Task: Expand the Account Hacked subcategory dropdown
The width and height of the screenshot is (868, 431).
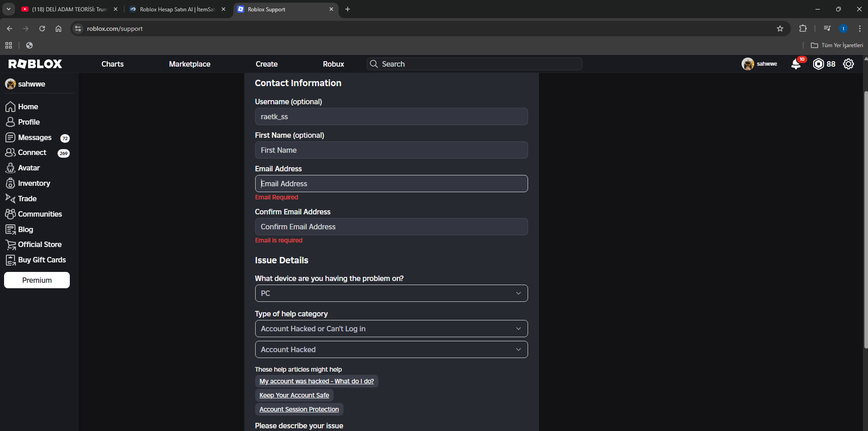Action: point(391,349)
